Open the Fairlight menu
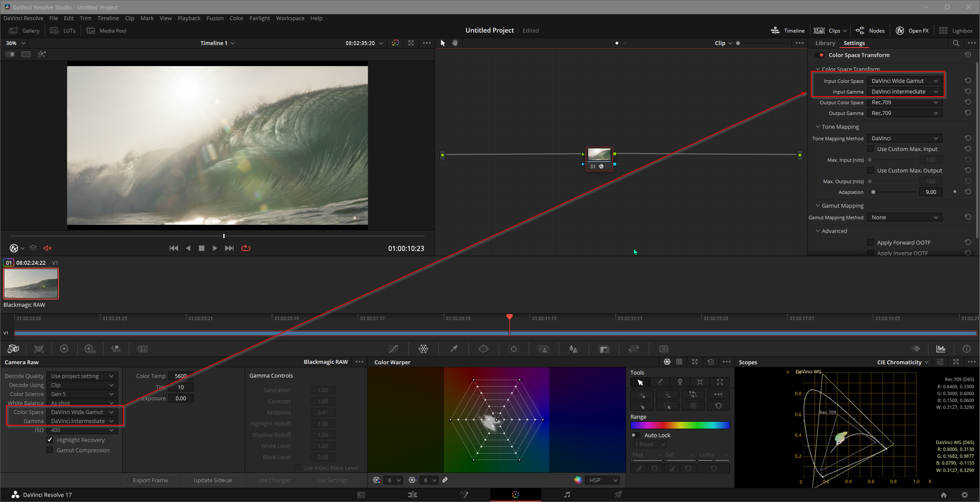The image size is (980, 502). pos(259,18)
